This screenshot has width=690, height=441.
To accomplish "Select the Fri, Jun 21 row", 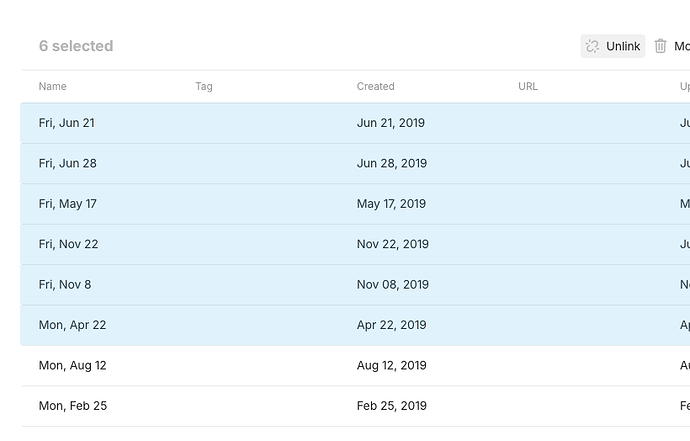I will coord(355,123).
